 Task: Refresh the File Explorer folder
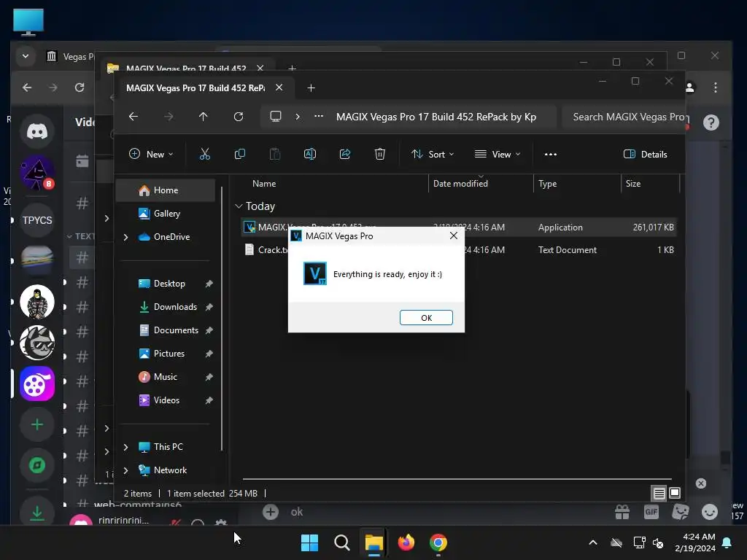click(239, 117)
